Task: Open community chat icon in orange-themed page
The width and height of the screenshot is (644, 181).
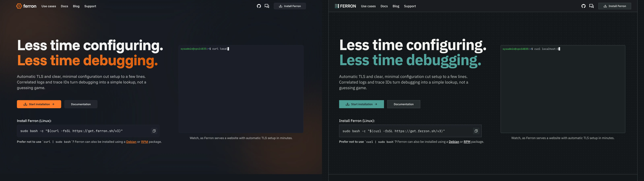Action: [267, 6]
